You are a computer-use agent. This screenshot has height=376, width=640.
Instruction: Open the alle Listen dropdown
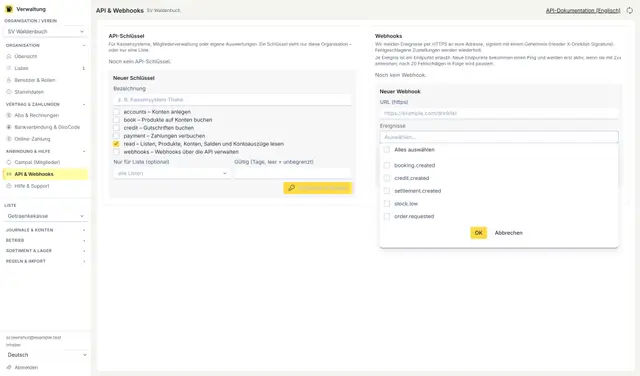(172, 173)
